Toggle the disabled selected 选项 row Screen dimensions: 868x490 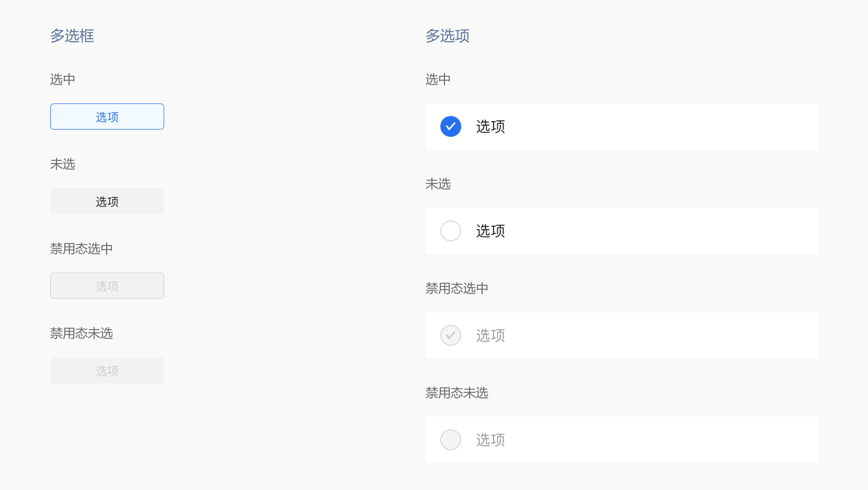(621, 335)
